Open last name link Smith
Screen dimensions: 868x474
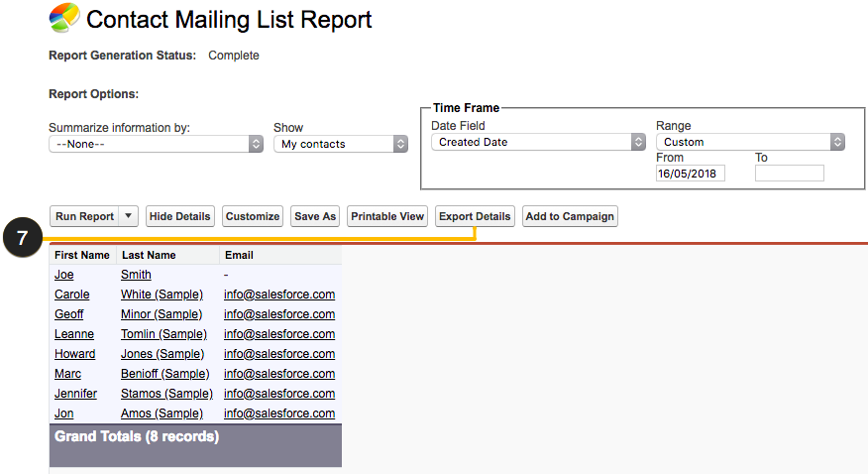point(136,275)
